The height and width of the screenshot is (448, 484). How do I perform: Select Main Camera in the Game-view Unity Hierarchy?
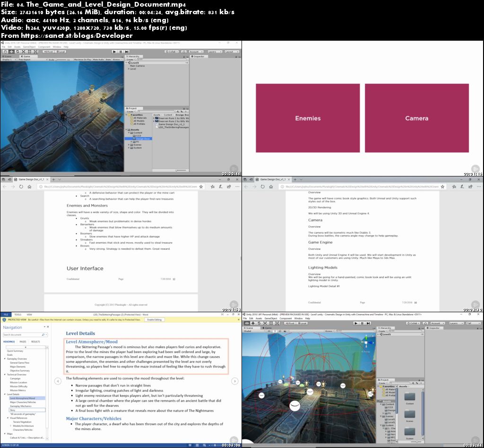(138, 66)
